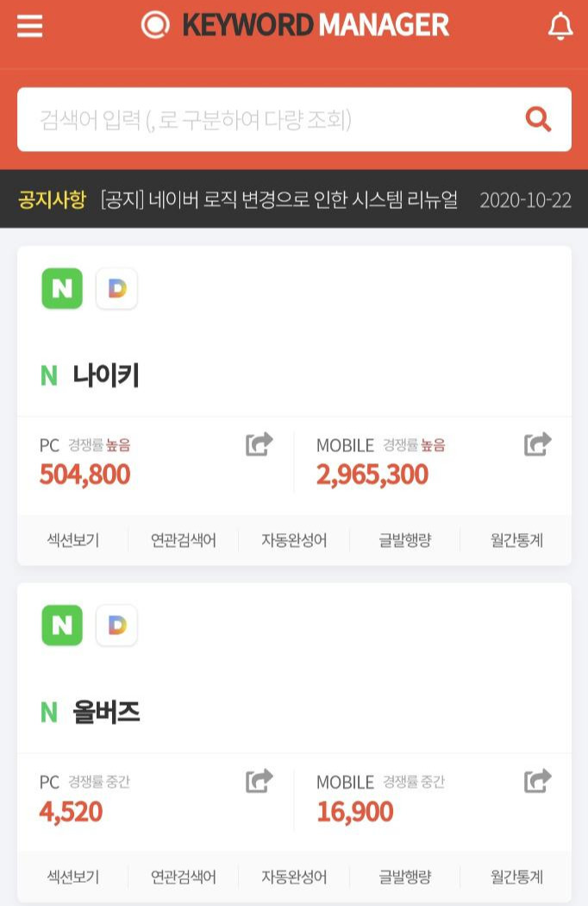
Task: Open 월간통계 for 나이키
Action: coord(516,540)
